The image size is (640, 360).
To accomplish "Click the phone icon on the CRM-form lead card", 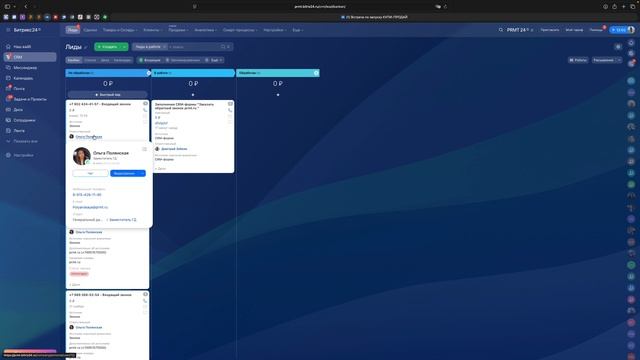I will (x=230, y=110).
